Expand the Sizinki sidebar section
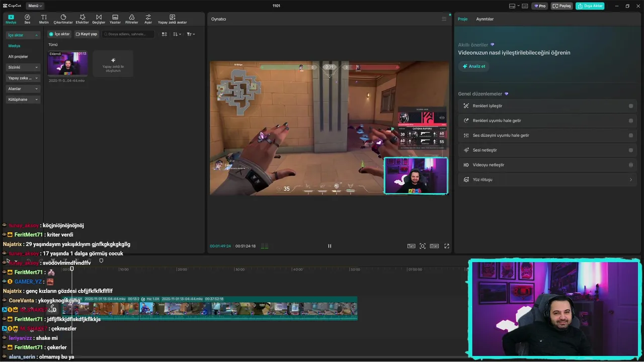The image size is (644, 362). click(x=23, y=67)
